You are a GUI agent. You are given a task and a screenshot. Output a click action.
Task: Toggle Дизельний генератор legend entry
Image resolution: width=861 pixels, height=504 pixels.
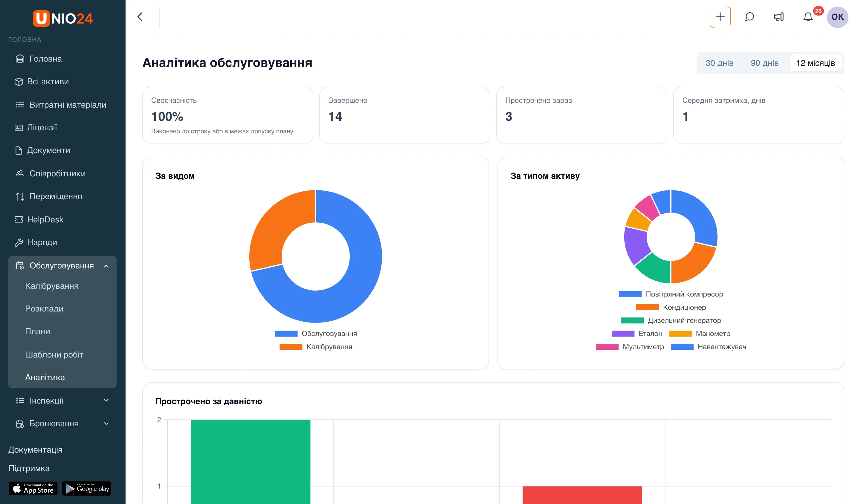click(671, 320)
